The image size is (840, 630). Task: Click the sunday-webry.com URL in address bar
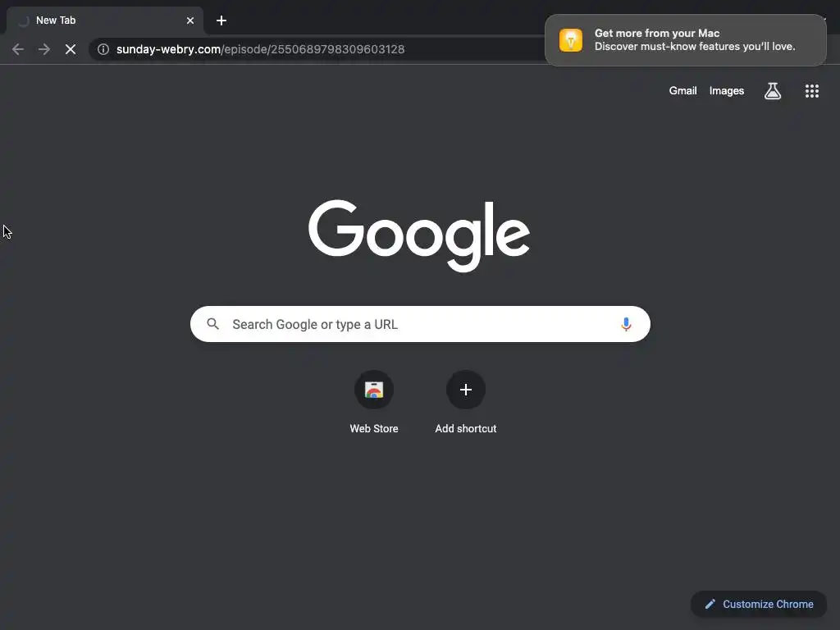tap(260, 49)
